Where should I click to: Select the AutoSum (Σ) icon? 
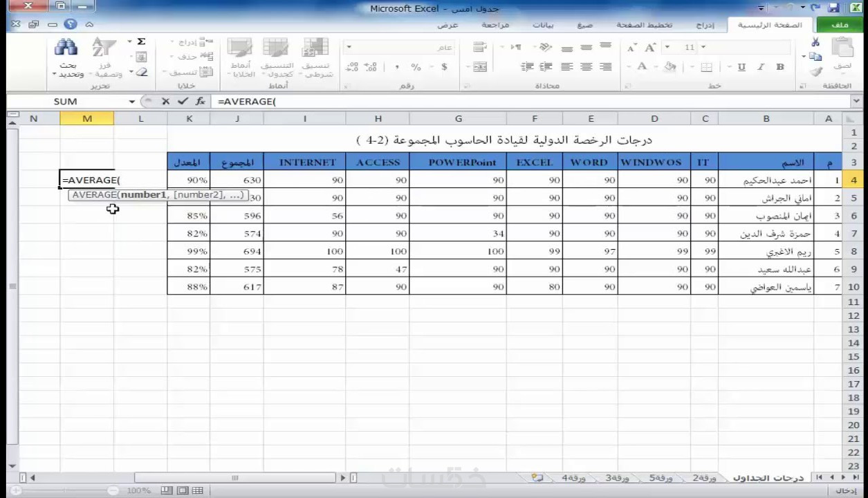coord(141,41)
